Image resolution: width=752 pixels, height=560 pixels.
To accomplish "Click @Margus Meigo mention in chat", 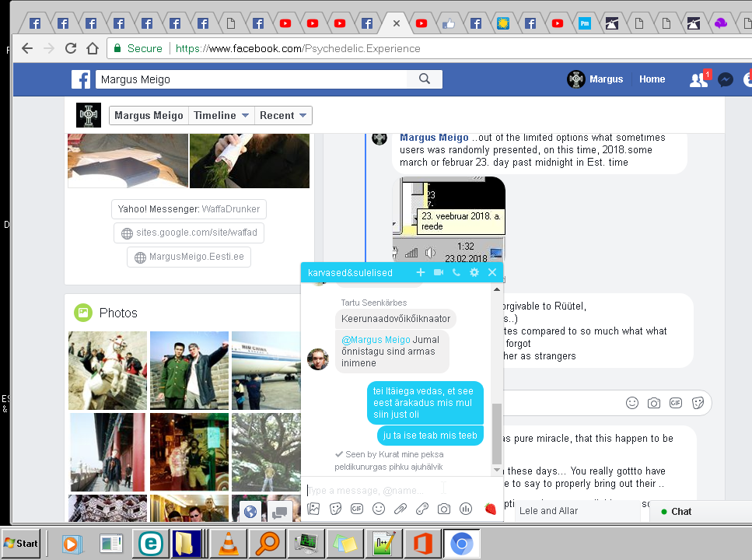I will (x=376, y=340).
